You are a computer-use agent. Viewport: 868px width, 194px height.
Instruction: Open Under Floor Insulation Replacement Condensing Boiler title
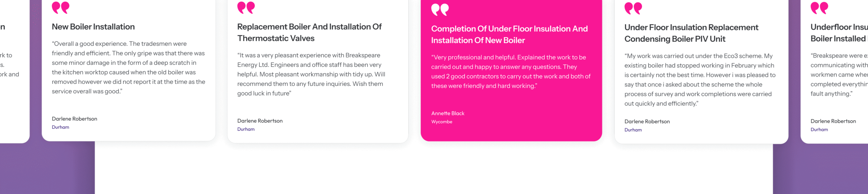(x=691, y=33)
